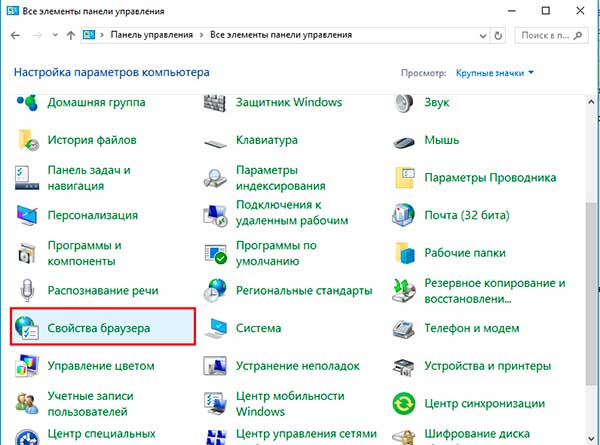Click the Программы и компоненты icon
Viewport: 600px width, 445px height.
(27, 253)
